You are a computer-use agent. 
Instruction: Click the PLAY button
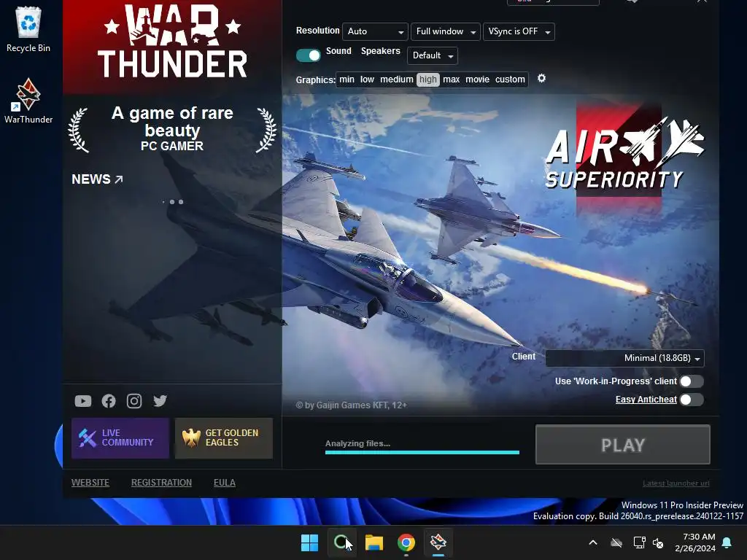(623, 445)
